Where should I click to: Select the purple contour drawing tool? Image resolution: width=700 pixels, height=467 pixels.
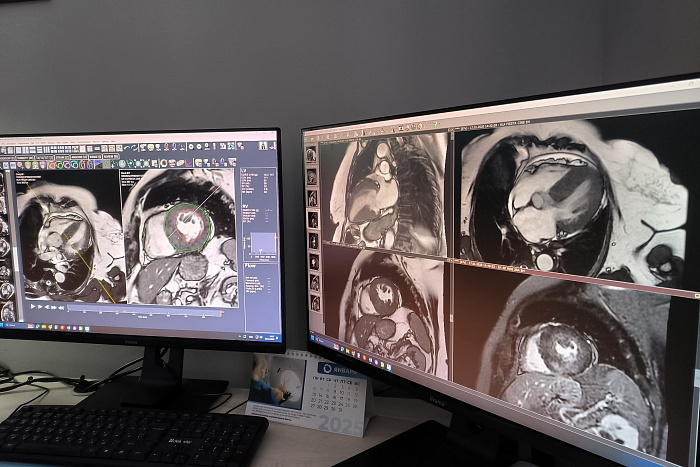pos(90,164)
